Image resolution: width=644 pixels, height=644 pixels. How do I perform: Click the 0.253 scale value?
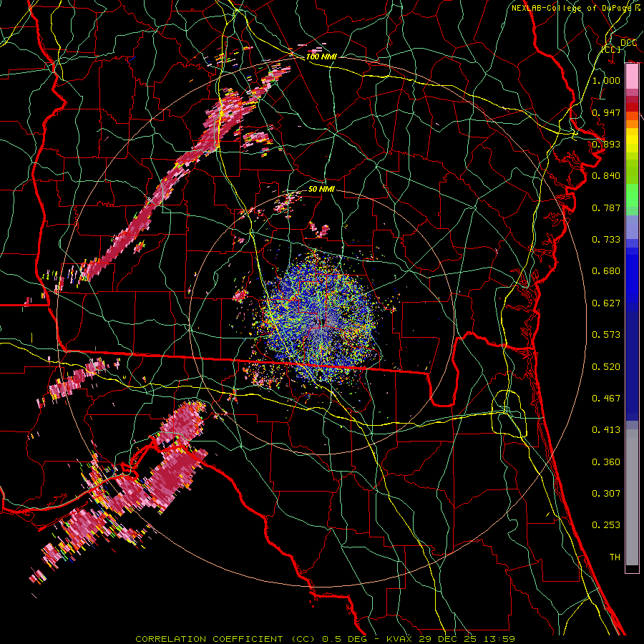606,525
